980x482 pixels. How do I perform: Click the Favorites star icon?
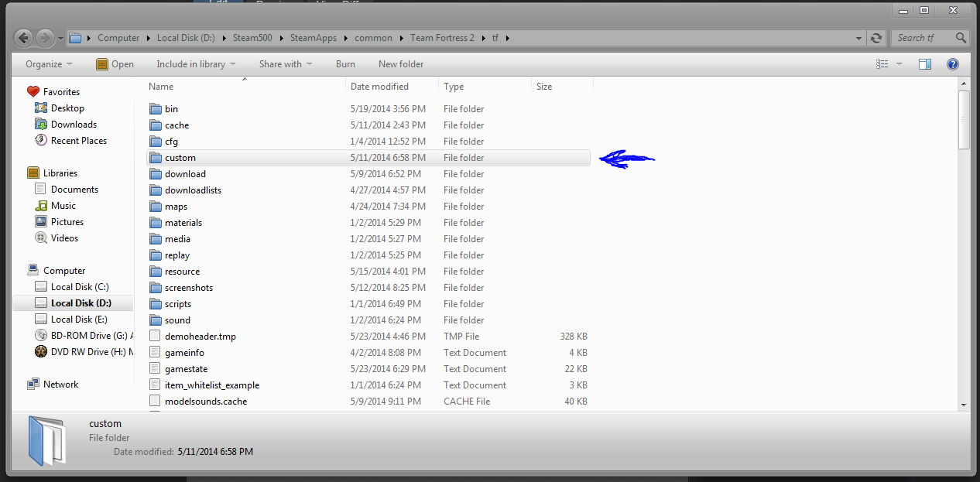point(33,91)
